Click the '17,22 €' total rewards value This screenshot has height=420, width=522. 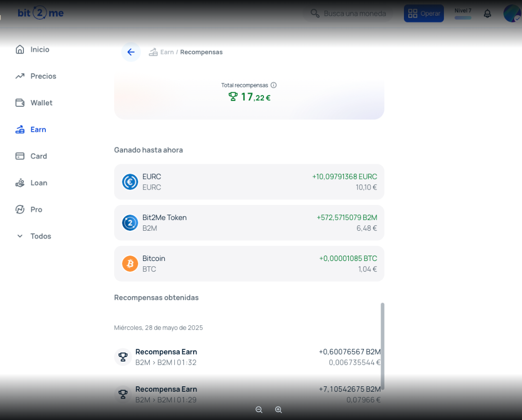[x=256, y=97]
